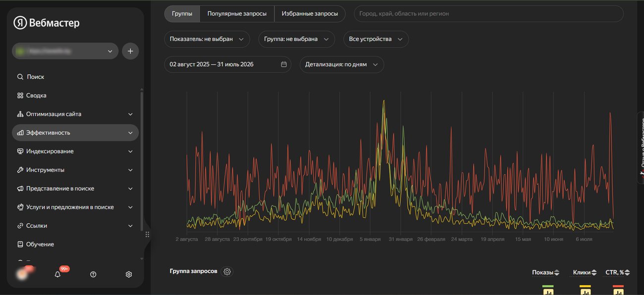Grab the sidebar resize handle dots
The width and height of the screenshot is (644, 295).
147,235
